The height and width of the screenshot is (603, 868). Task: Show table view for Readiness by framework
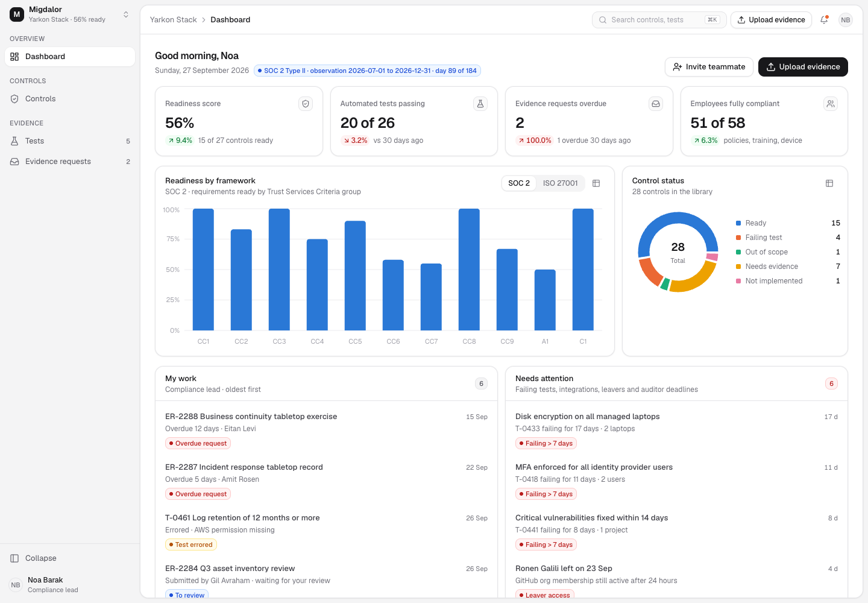pos(596,183)
